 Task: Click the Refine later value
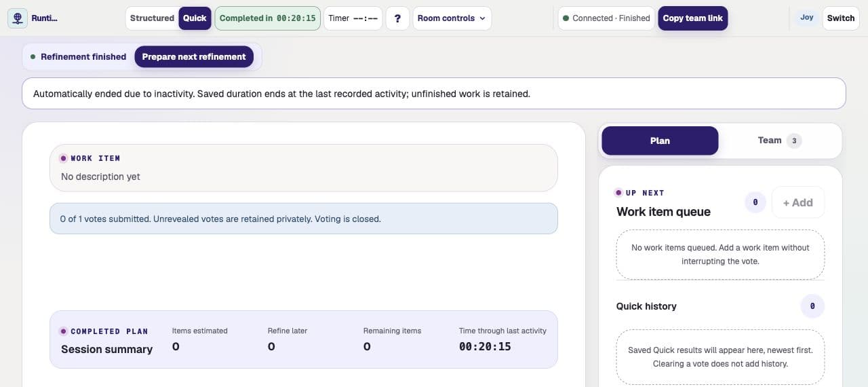pyautogui.click(x=271, y=346)
